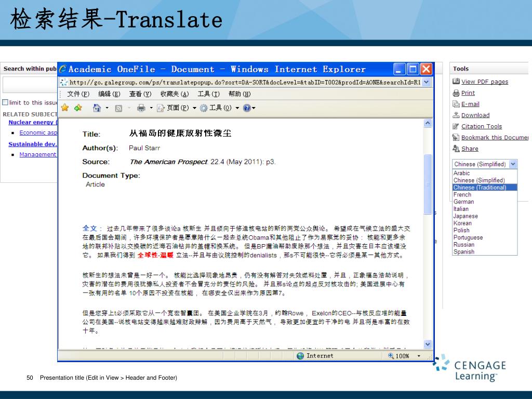
Task: Click the Internet zone globe icon
Action: [x=300, y=355]
